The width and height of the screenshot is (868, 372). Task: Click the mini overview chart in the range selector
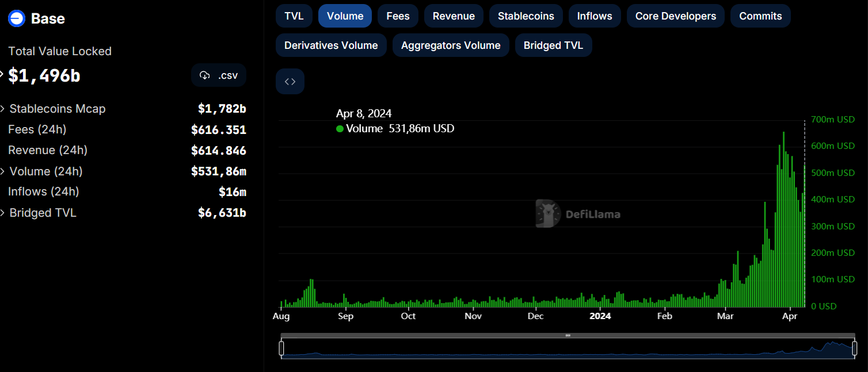[568, 349]
